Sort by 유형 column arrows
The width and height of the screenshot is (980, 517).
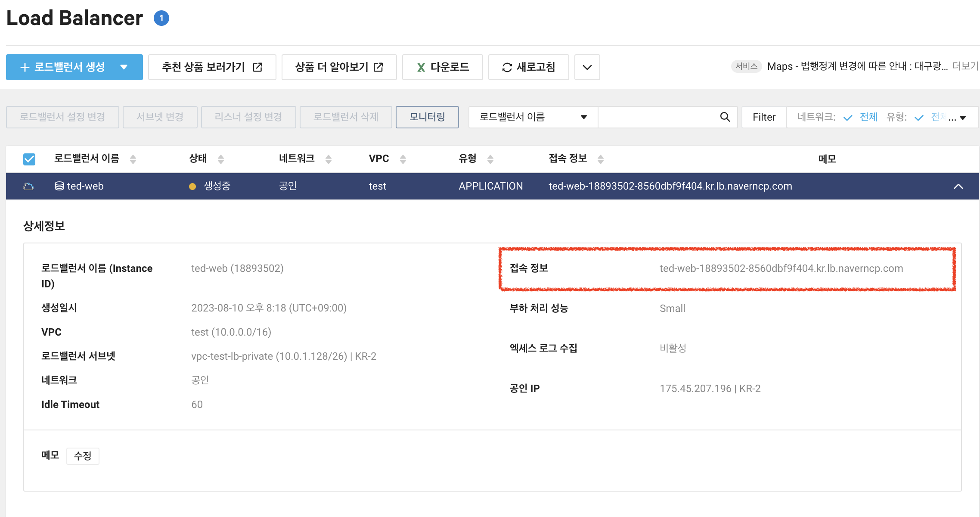[x=490, y=159]
